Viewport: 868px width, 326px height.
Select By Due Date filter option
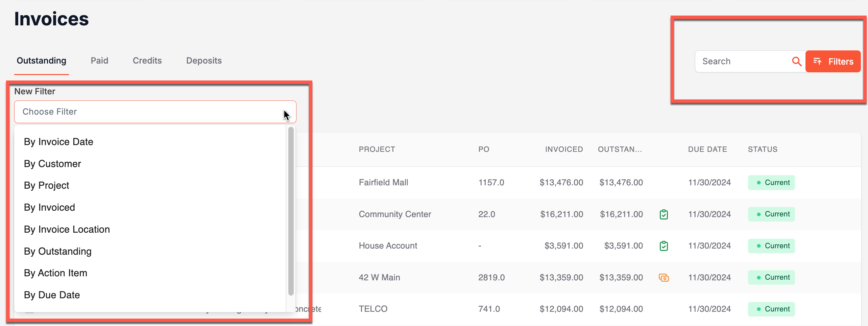(x=52, y=295)
